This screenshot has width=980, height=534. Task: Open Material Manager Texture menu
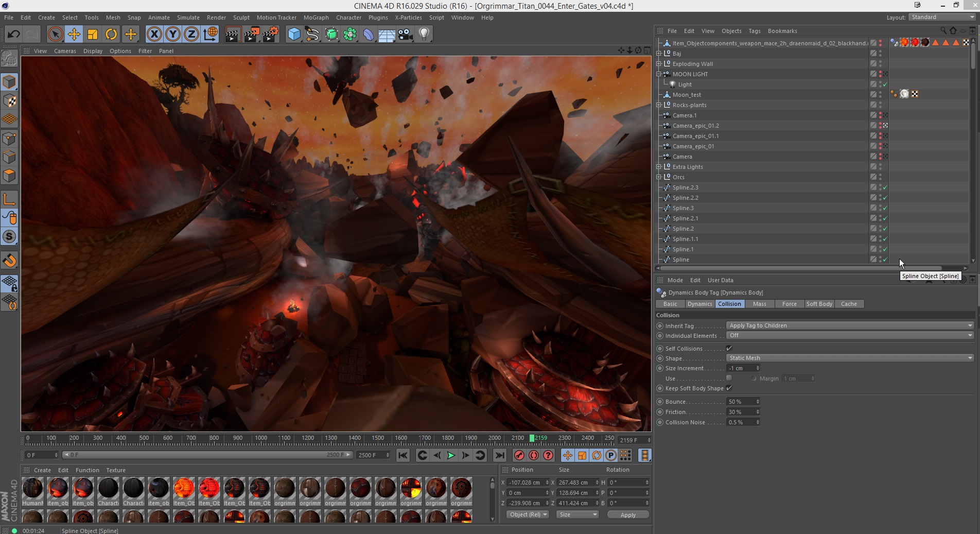pos(116,470)
